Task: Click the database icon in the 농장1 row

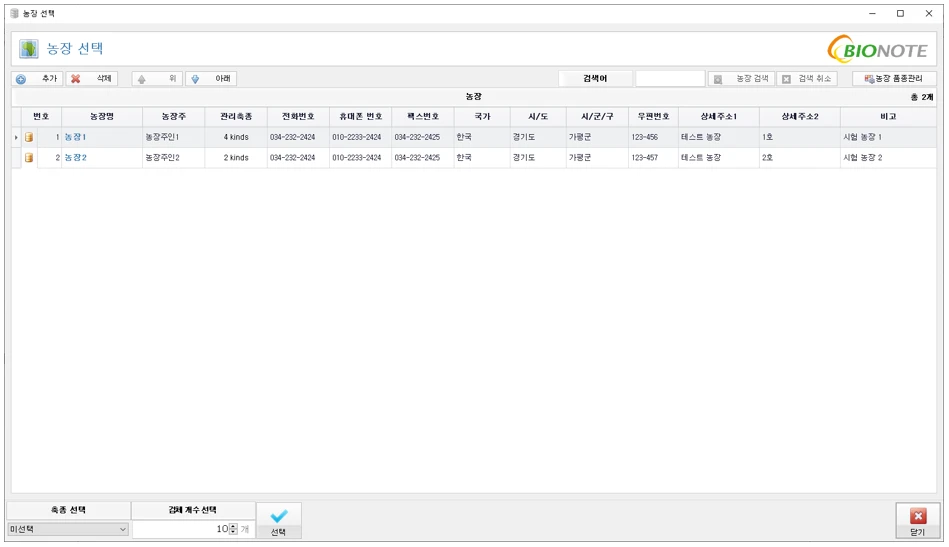Action: point(28,137)
